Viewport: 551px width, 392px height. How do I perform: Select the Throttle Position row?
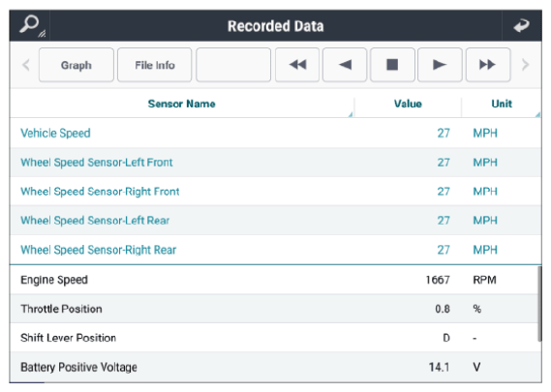274,309
